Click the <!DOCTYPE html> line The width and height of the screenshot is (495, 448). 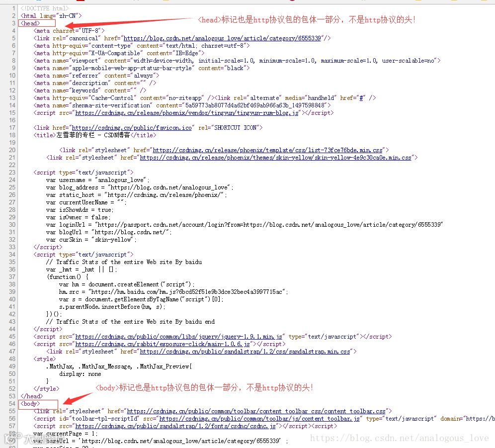click(45, 8)
